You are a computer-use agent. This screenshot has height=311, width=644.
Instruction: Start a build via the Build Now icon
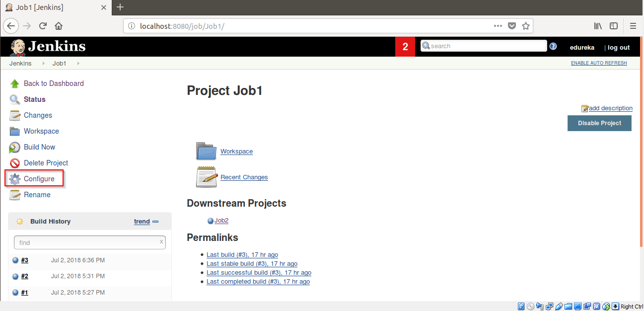(14, 147)
